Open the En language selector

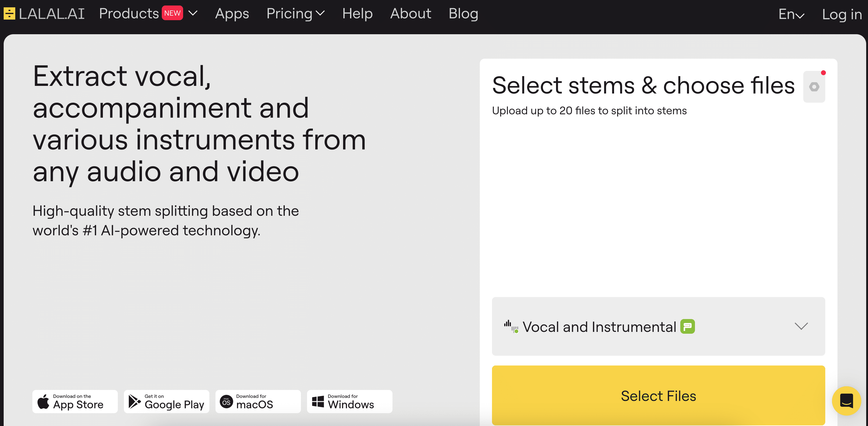tap(791, 14)
